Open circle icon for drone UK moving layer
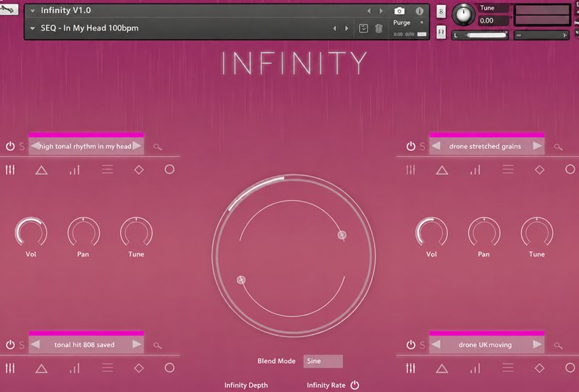579x392 pixels. [570, 367]
